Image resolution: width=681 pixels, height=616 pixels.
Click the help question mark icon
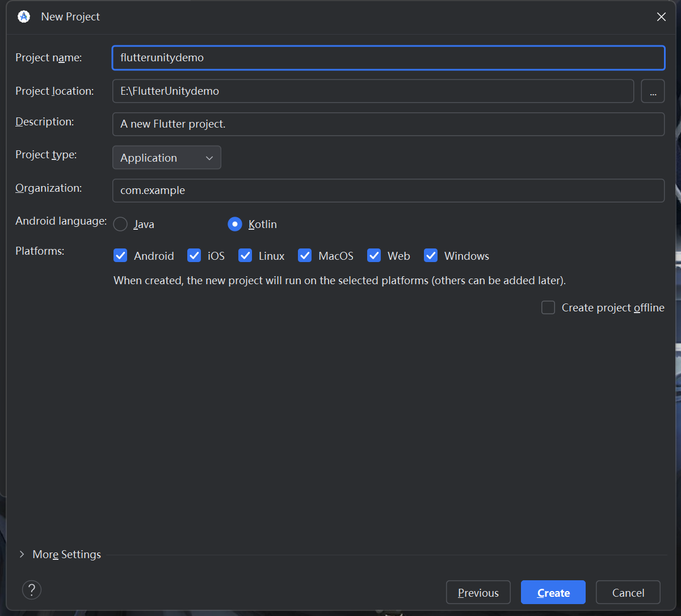click(x=31, y=590)
